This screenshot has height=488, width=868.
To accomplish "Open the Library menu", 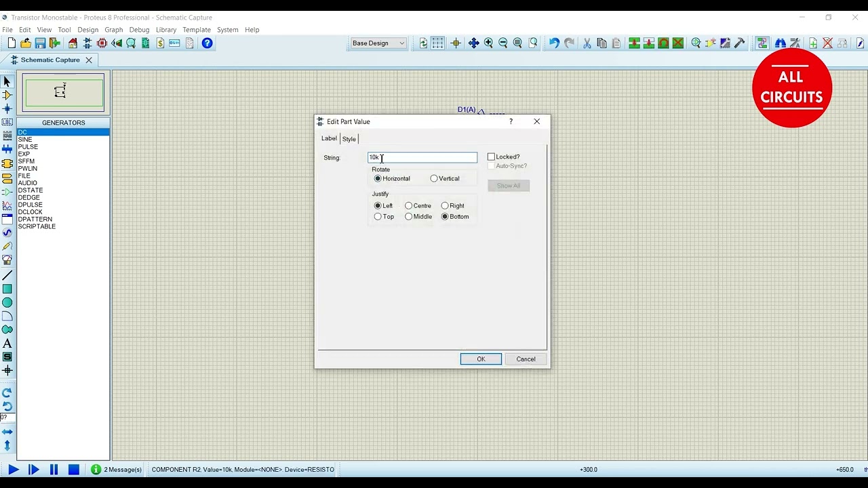I will pyautogui.click(x=166, y=30).
